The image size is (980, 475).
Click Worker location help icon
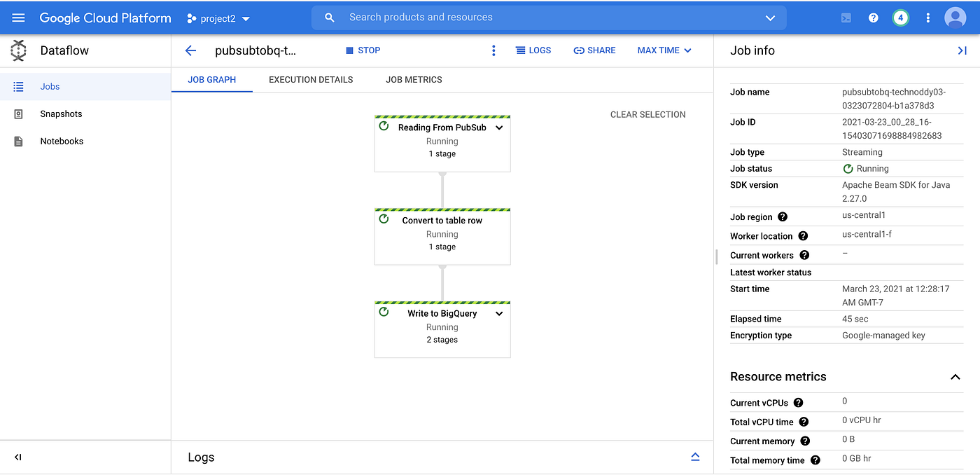coord(803,236)
